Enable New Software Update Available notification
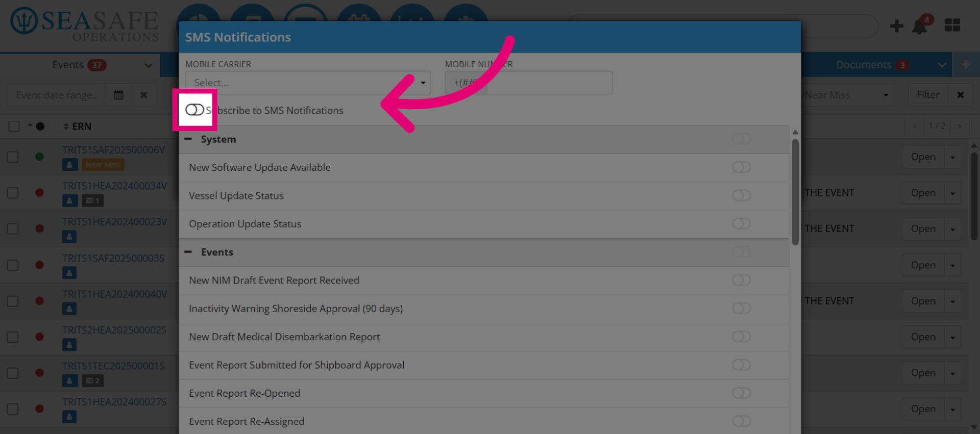 pos(741,167)
